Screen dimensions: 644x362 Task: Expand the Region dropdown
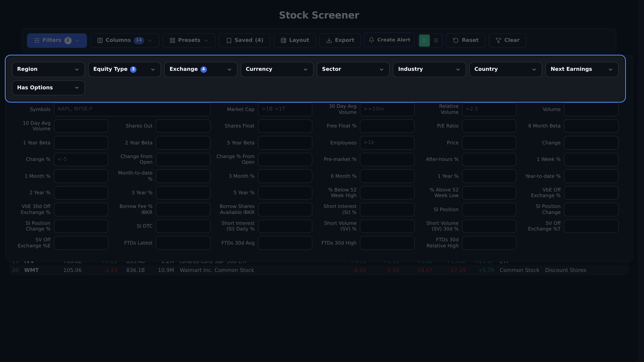(49, 69)
